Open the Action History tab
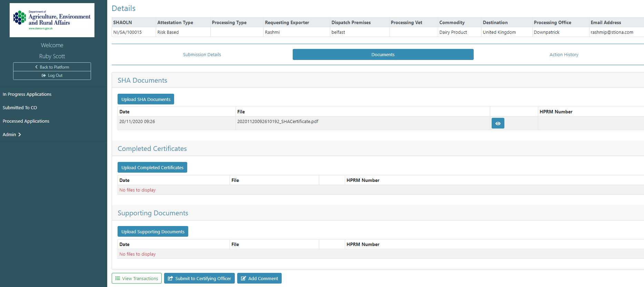This screenshot has height=287, width=644. [x=564, y=55]
